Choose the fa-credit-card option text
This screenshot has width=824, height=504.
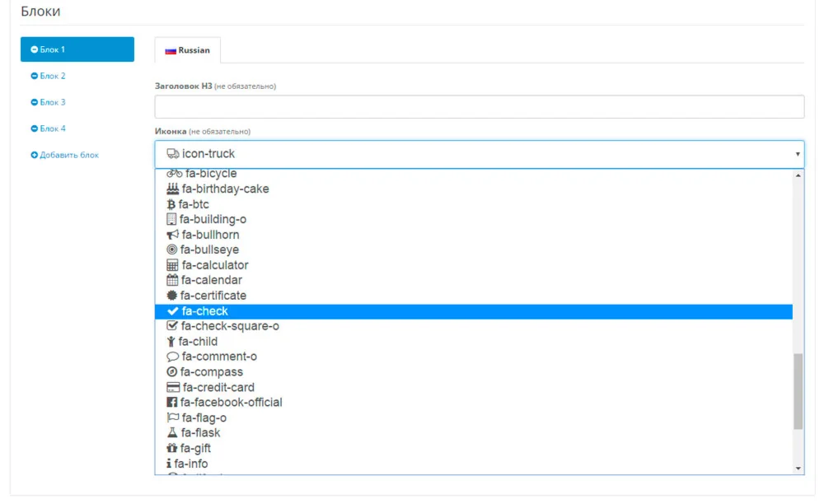coord(218,387)
